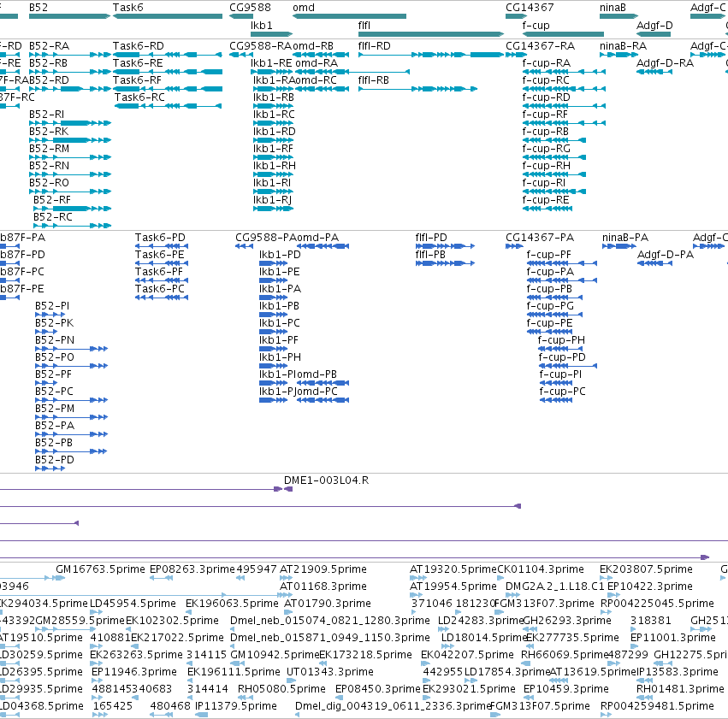This screenshot has height=719, width=728.
Task: Select the omd gene label in top track
Action: (x=304, y=8)
